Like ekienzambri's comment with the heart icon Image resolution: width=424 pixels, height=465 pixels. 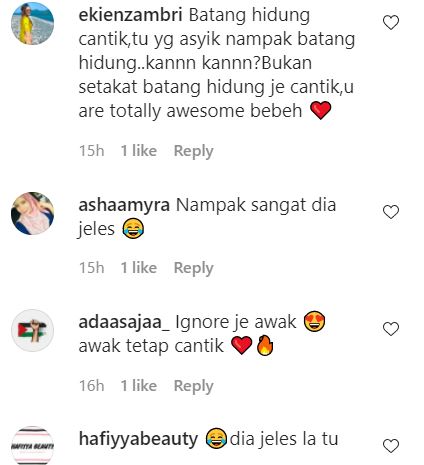point(391,23)
